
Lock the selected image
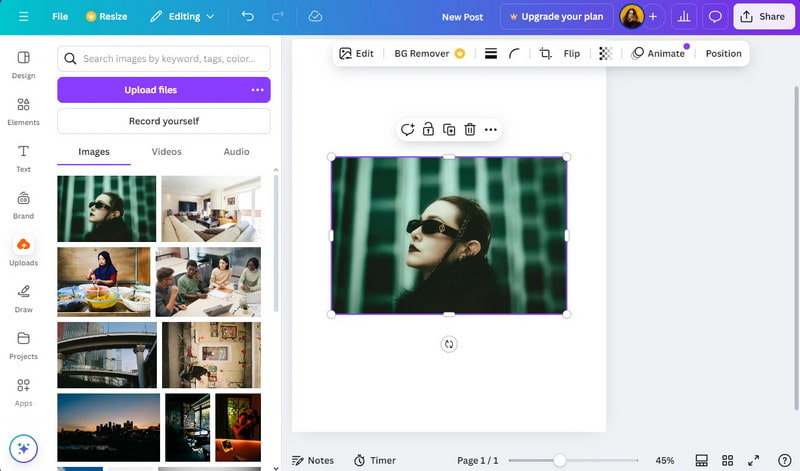tap(428, 130)
